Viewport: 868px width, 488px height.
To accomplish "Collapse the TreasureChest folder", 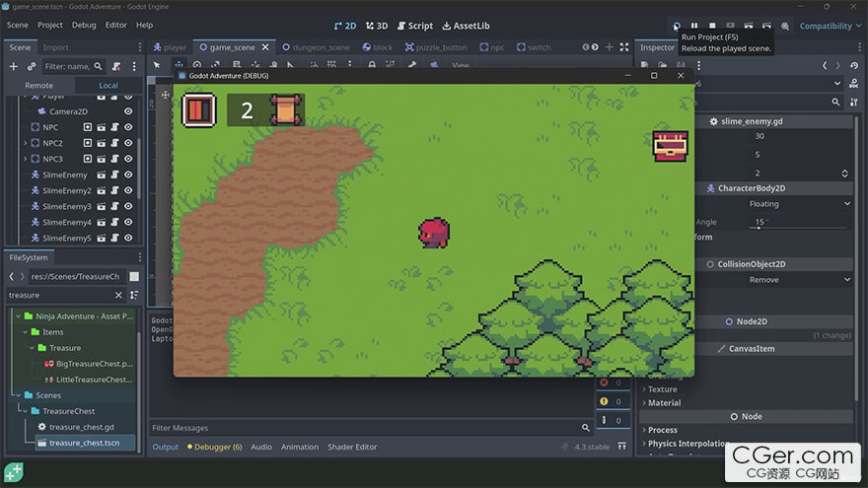I will point(25,411).
